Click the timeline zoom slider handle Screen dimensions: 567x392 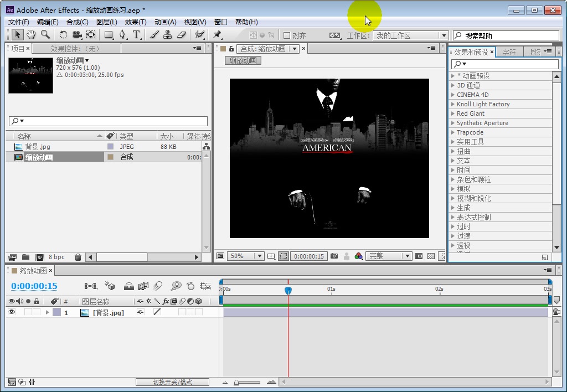[236, 382]
